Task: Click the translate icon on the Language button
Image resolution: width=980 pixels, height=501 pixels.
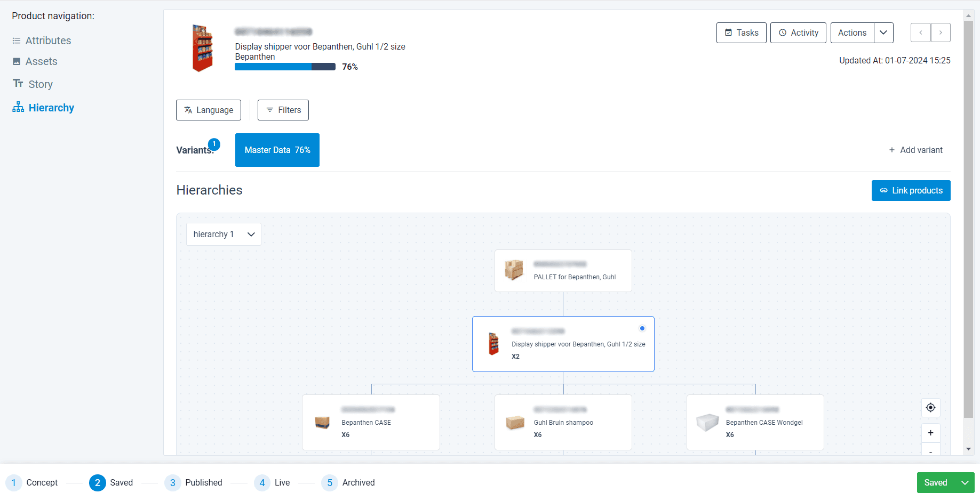Action: (188, 110)
